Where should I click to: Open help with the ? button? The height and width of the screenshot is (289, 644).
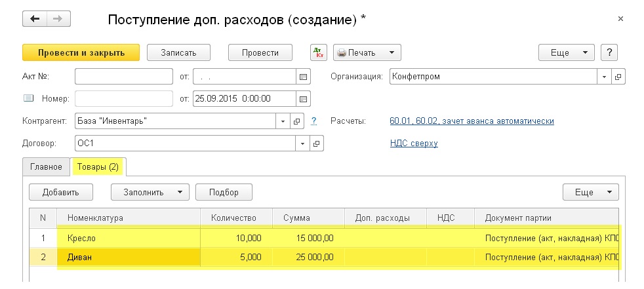pyautogui.click(x=609, y=52)
